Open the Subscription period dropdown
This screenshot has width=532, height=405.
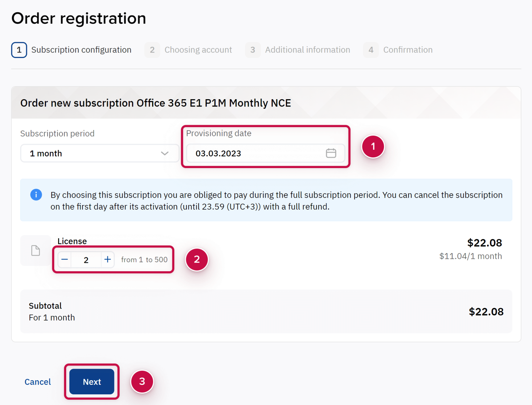93,153
